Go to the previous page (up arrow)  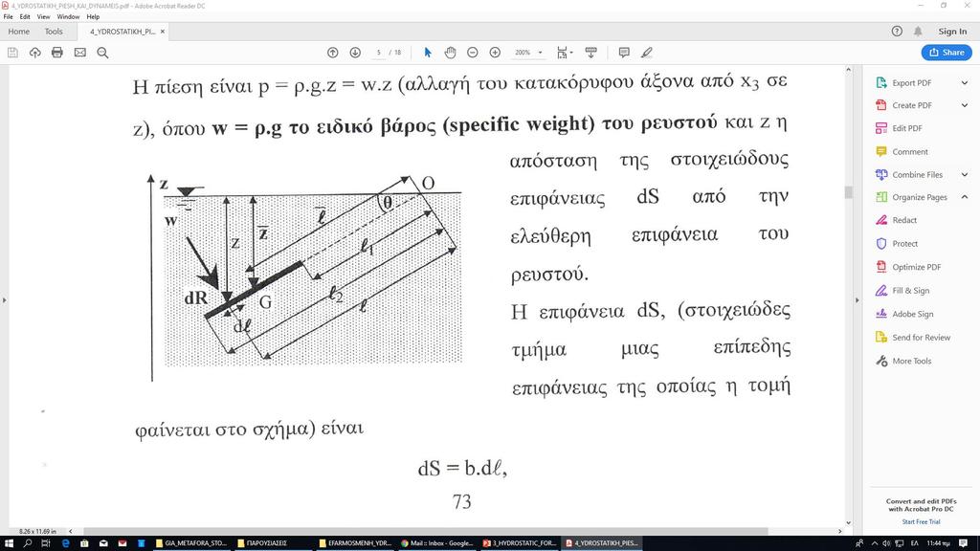tap(332, 53)
